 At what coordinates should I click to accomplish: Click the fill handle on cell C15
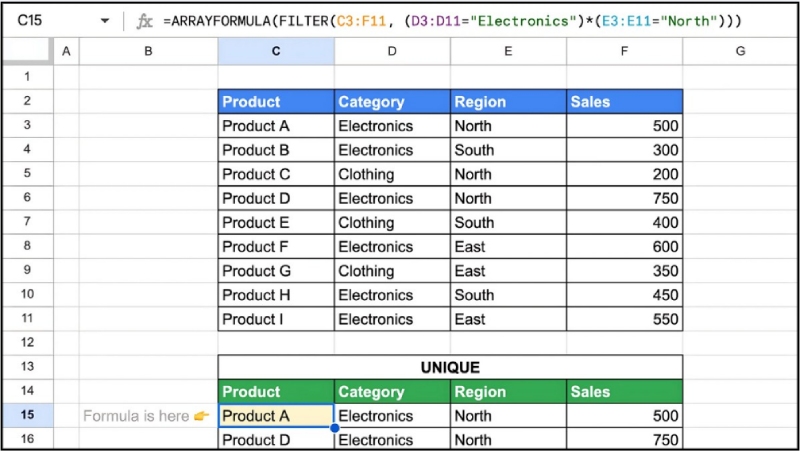(x=334, y=428)
